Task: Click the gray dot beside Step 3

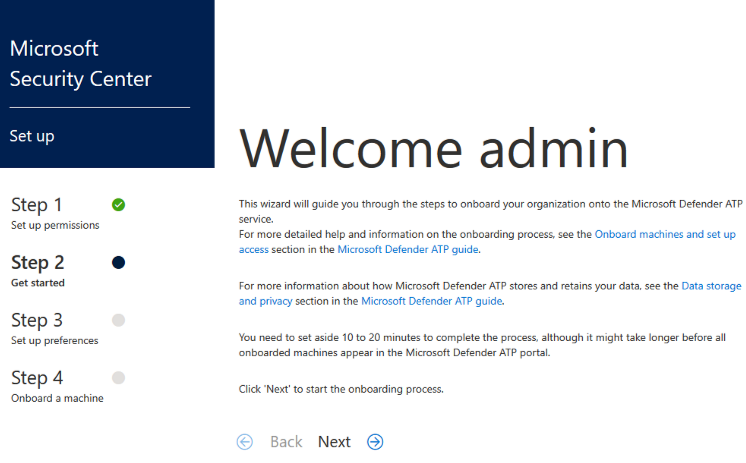Action: [x=118, y=320]
